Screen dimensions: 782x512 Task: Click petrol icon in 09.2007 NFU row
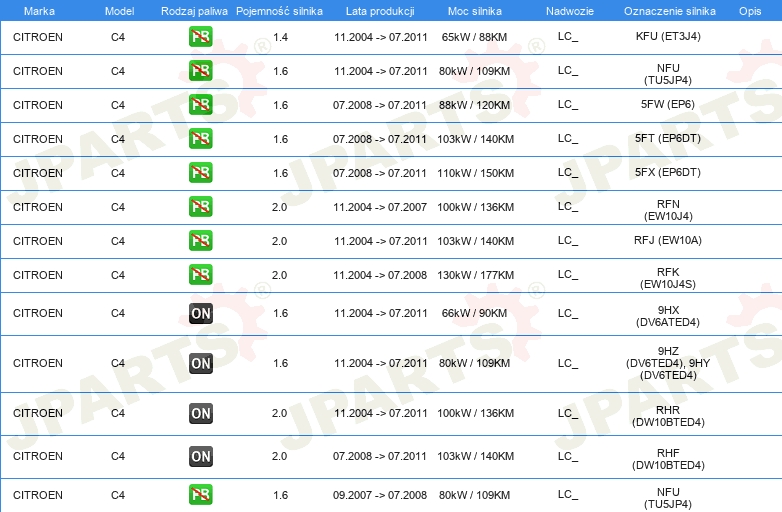click(x=200, y=495)
